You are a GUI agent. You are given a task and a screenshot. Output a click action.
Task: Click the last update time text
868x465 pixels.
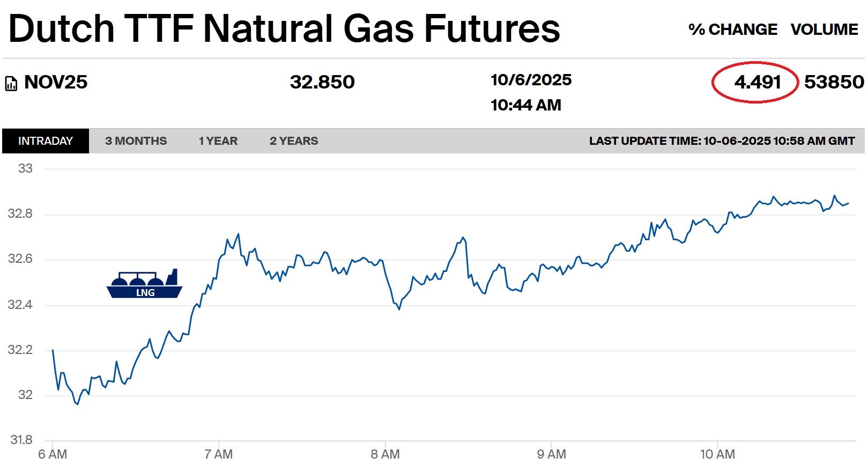point(722,141)
